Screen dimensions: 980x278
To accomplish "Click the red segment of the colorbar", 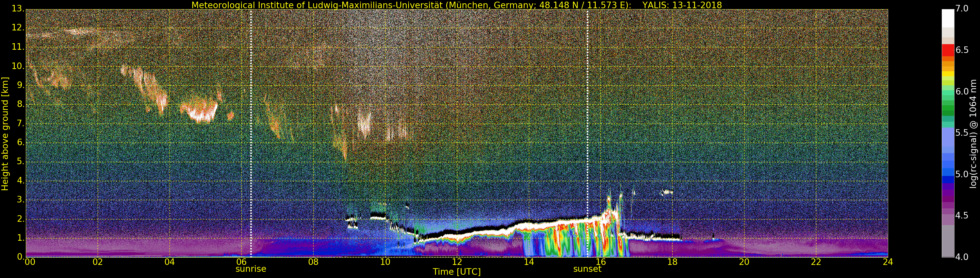I will click(x=948, y=51).
